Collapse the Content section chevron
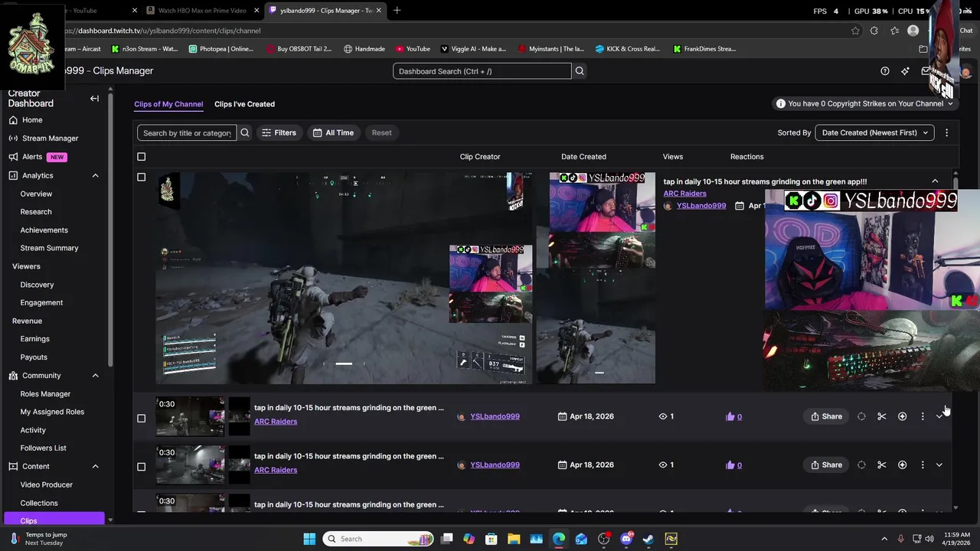The image size is (980, 551). click(95, 467)
